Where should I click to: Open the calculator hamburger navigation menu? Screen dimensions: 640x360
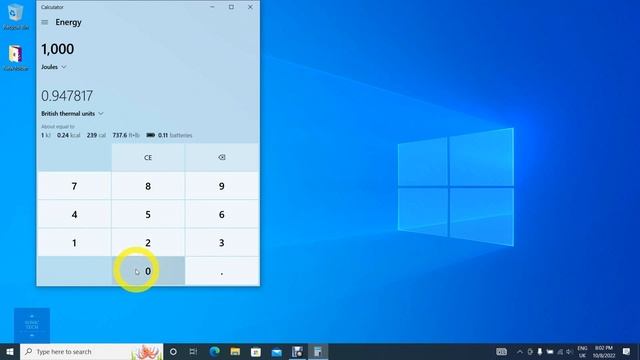tap(45, 22)
